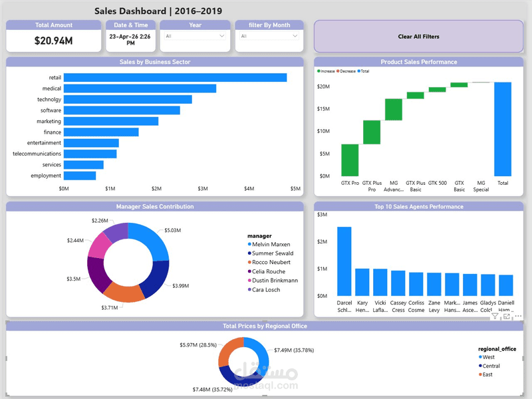Click East in regional_office legend

(485, 374)
